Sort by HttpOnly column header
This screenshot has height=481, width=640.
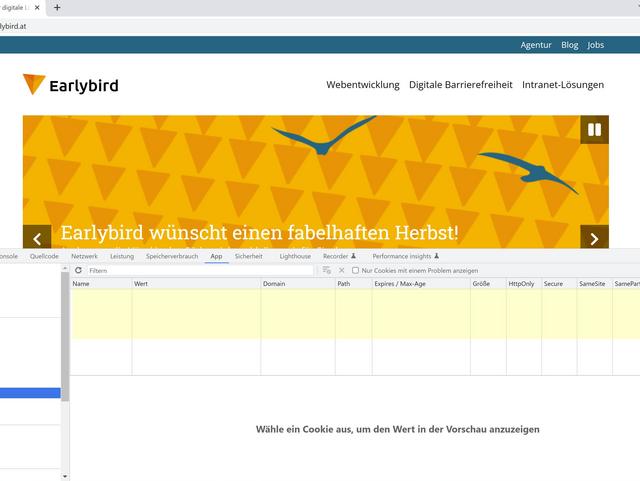[x=524, y=283]
